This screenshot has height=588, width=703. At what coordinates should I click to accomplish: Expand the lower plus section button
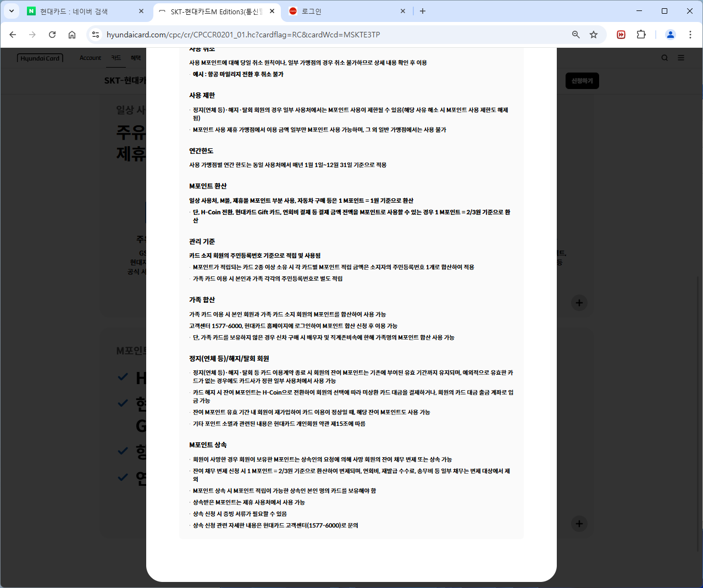pos(579,524)
